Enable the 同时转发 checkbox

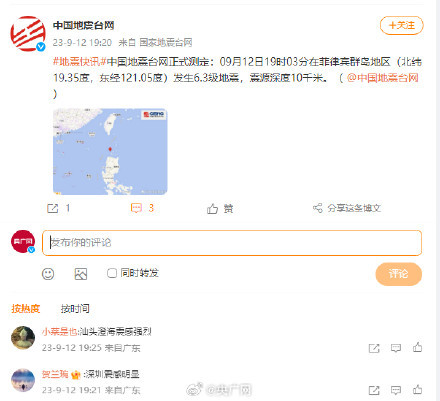pos(112,273)
